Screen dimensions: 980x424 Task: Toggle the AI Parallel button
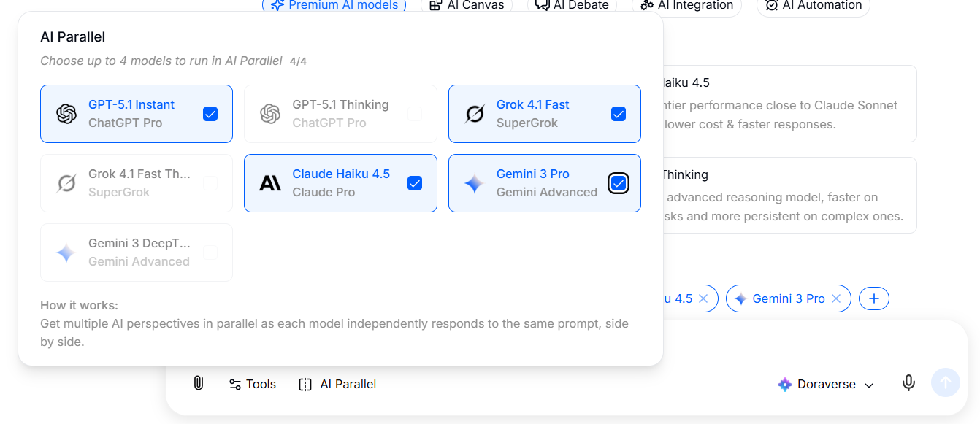[337, 384]
